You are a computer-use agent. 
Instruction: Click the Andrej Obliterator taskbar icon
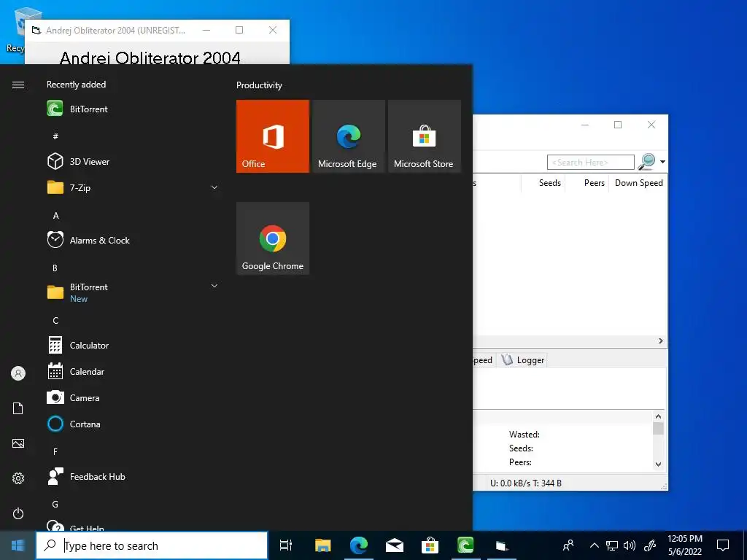click(x=501, y=545)
